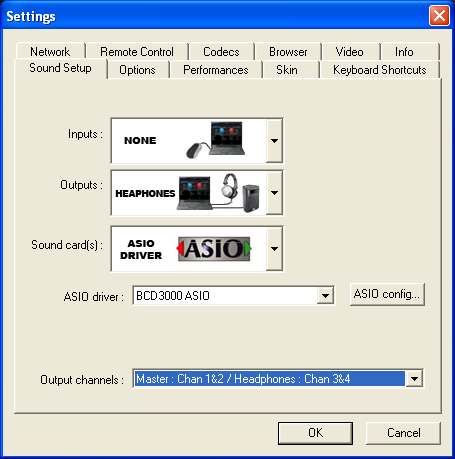
Task: Expand the Sound card(s) dropdown arrow
Action: click(274, 249)
